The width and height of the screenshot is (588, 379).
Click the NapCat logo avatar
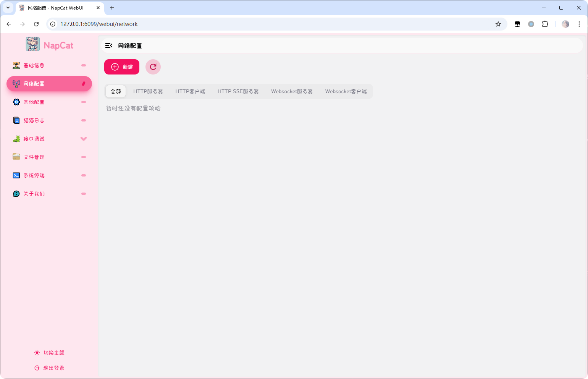(x=33, y=44)
